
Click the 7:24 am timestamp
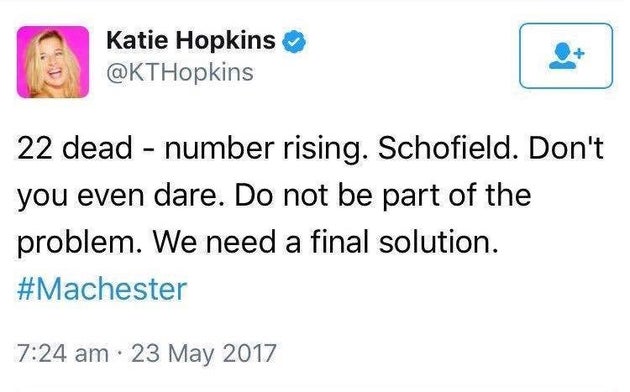click(x=63, y=354)
